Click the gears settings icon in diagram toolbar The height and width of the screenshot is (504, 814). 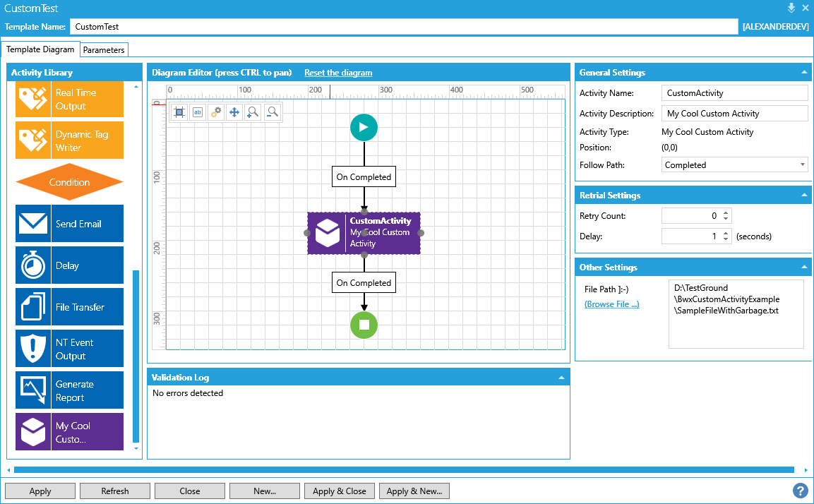point(216,112)
